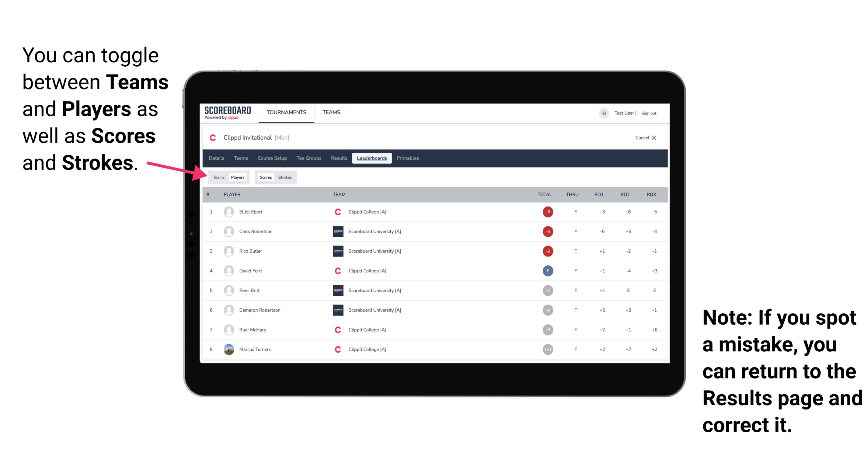The width and height of the screenshot is (868, 467).
Task: Click Clippd College team icon row 1
Action: pyautogui.click(x=336, y=212)
